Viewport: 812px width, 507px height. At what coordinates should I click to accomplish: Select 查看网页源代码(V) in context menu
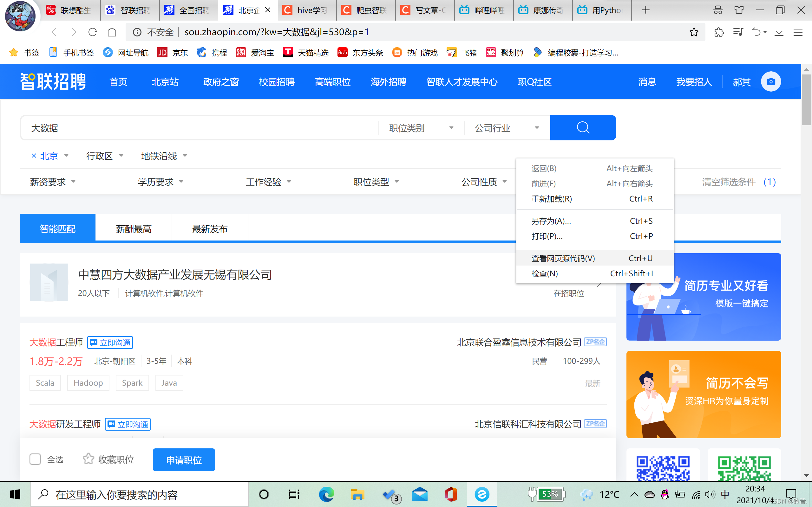(563, 258)
